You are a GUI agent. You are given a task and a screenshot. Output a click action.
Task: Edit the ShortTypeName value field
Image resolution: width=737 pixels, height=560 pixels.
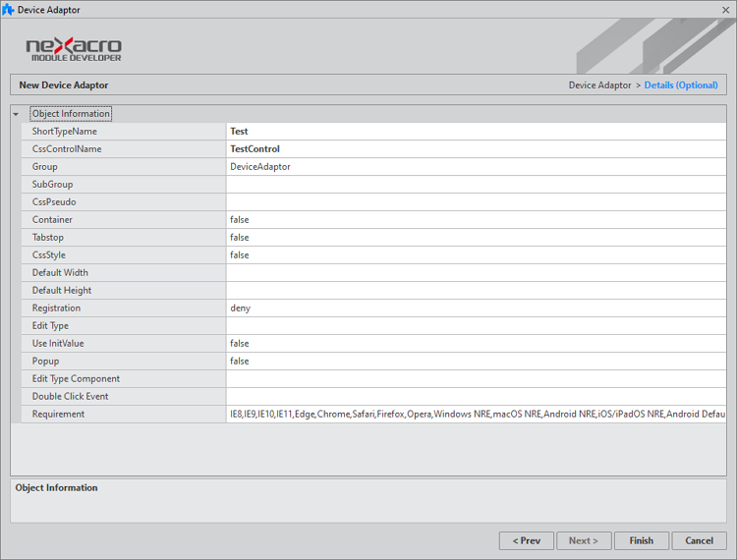[476, 132]
